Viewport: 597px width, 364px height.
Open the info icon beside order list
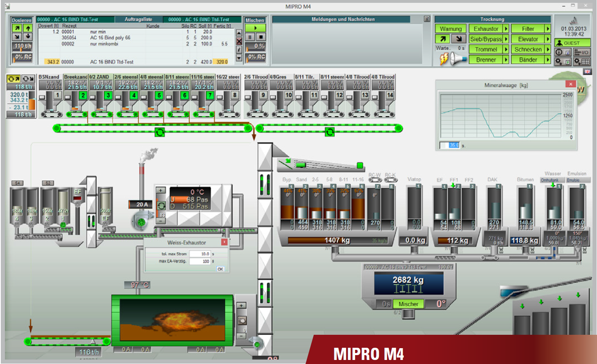[x=239, y=50]
